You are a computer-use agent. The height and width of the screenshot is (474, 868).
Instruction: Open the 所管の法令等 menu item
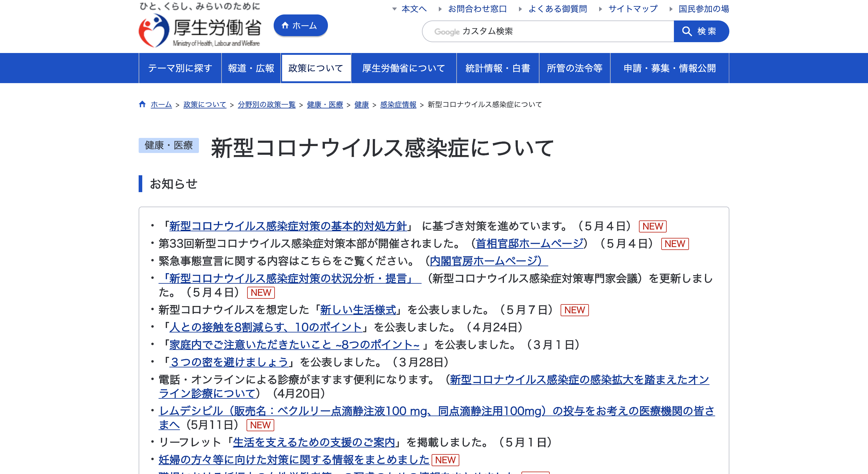click(574, 68)
